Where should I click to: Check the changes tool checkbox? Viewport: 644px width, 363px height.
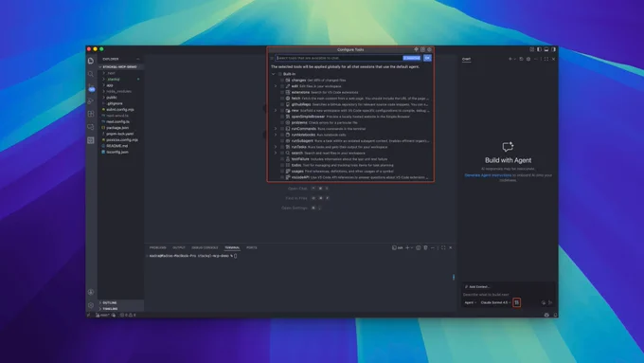tap(282, 81)
